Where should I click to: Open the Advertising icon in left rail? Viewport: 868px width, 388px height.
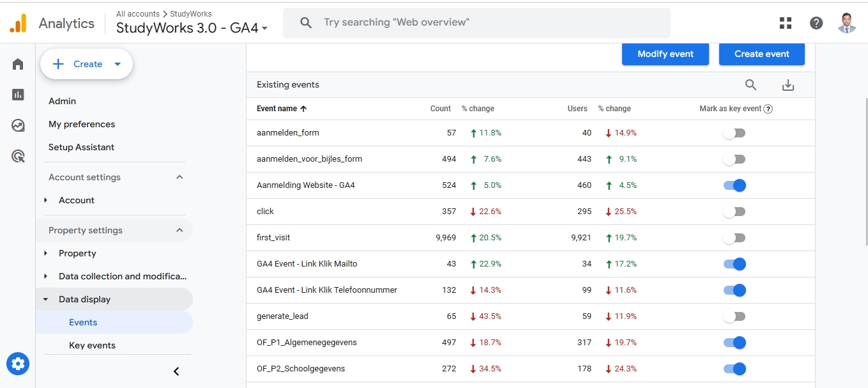[18, 156]
